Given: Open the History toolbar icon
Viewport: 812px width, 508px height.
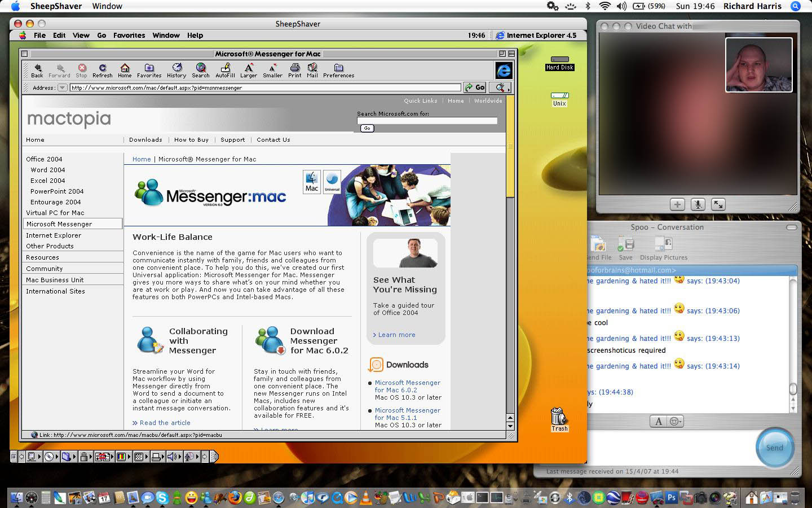Looking at the screenshot, I should (176, 71).
